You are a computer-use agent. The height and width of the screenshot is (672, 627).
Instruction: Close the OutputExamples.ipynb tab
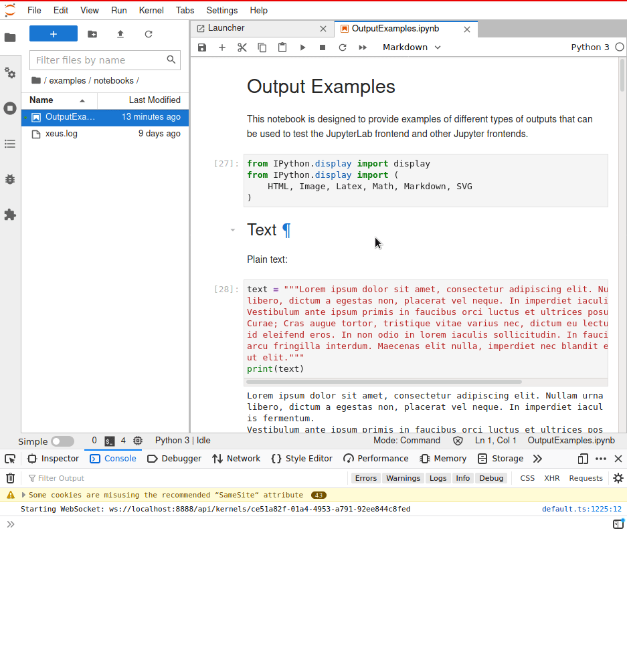(x=467, y=29)
